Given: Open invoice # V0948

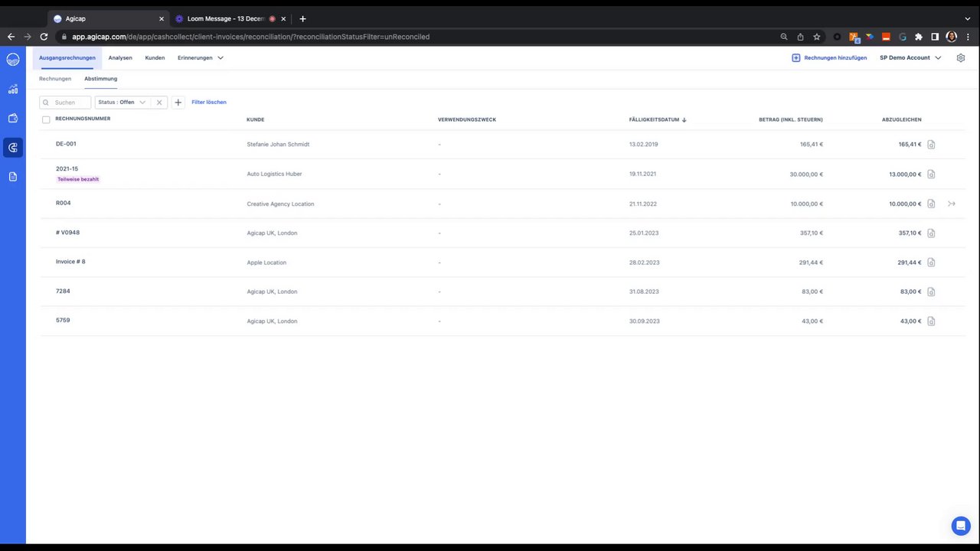Looking at the screenshot, I should [67, 232].
